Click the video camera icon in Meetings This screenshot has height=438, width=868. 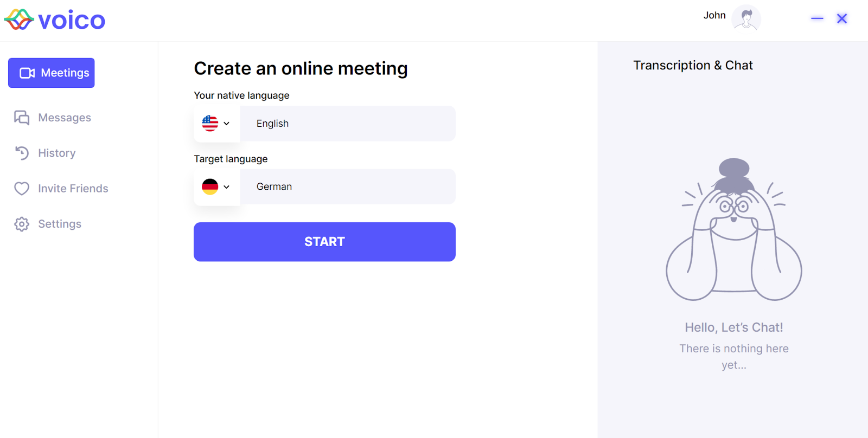coord(27,73)
